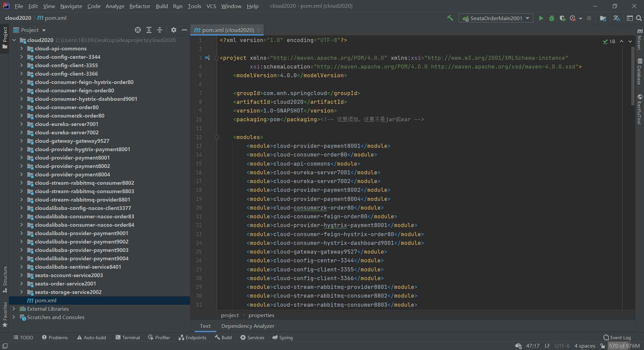Start debugging with the Debug bug icon
This screenshot has width=644, height=350.
(x=552, y=18)
